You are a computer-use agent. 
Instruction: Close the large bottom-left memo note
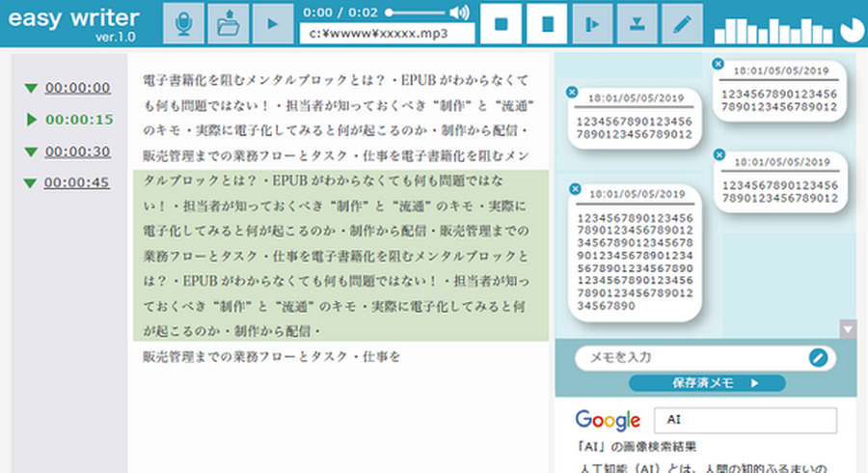pyautogui.click(x=574, y=188)
